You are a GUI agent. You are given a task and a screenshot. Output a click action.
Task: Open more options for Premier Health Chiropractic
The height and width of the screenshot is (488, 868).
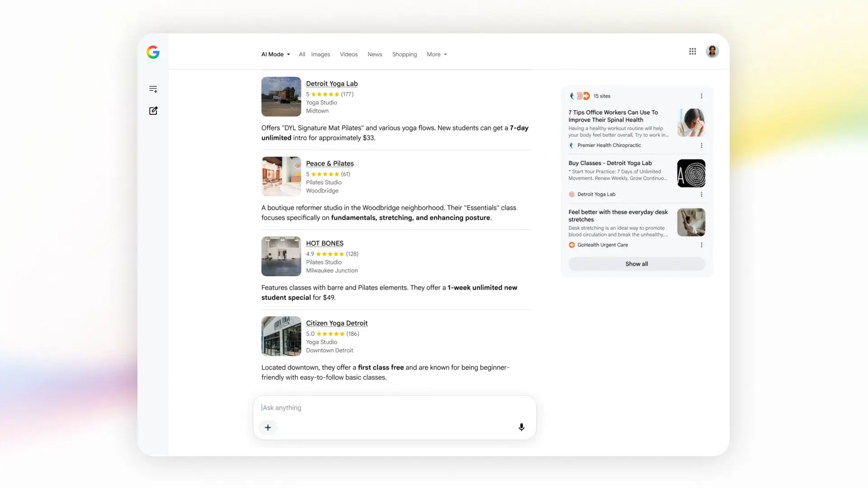point(702,145)
